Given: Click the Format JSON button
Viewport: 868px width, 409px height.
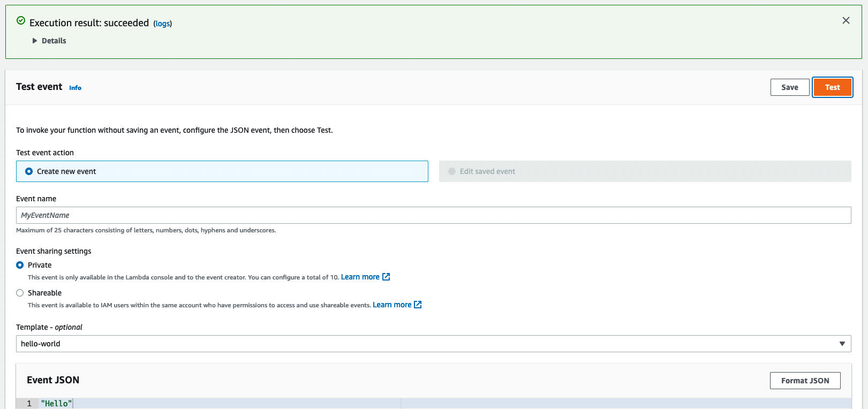Looking at the screenshot, I should tap(805, 381).
